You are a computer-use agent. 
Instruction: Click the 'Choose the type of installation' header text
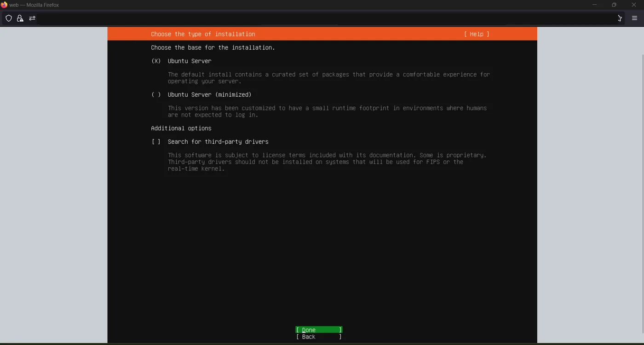[x=203, y=34]
